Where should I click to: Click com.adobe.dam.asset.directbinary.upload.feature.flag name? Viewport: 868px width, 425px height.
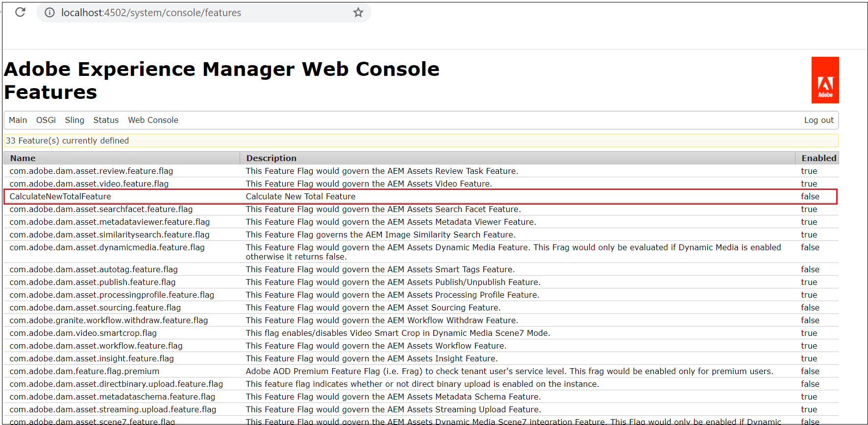click(116, 384)
